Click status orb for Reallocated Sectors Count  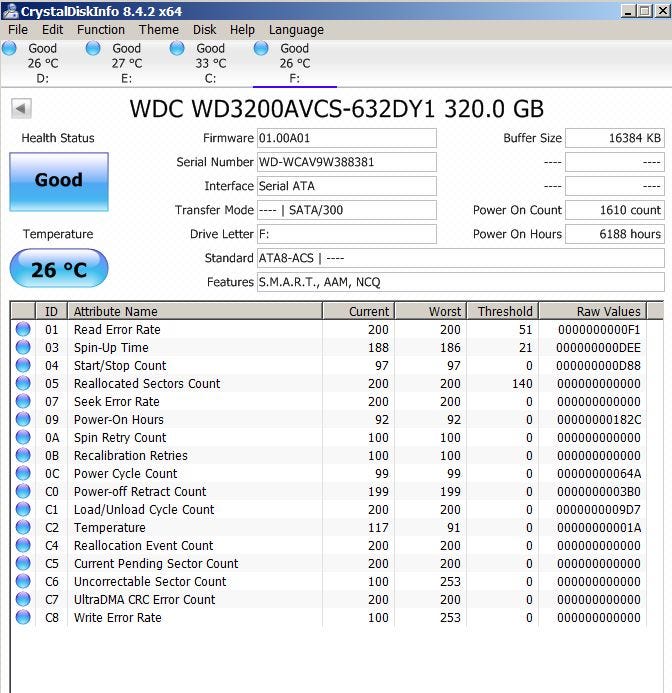(23, 383)
